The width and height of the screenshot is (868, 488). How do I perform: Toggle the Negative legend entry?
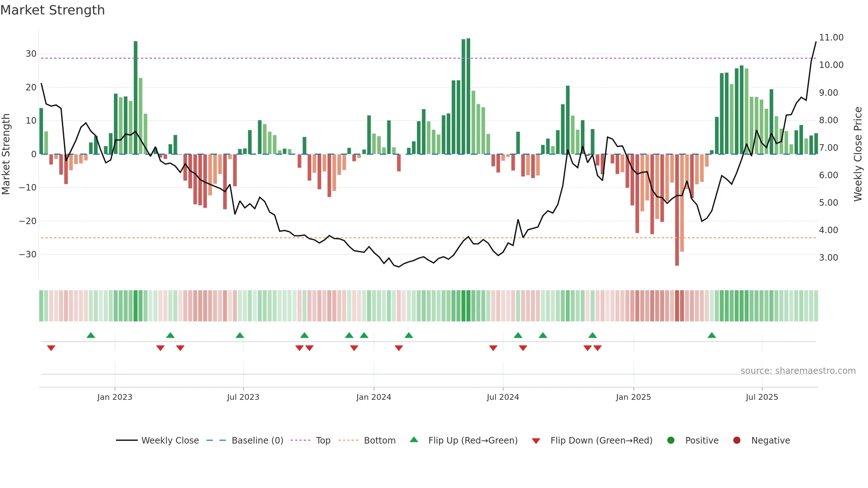coord(761,440)
